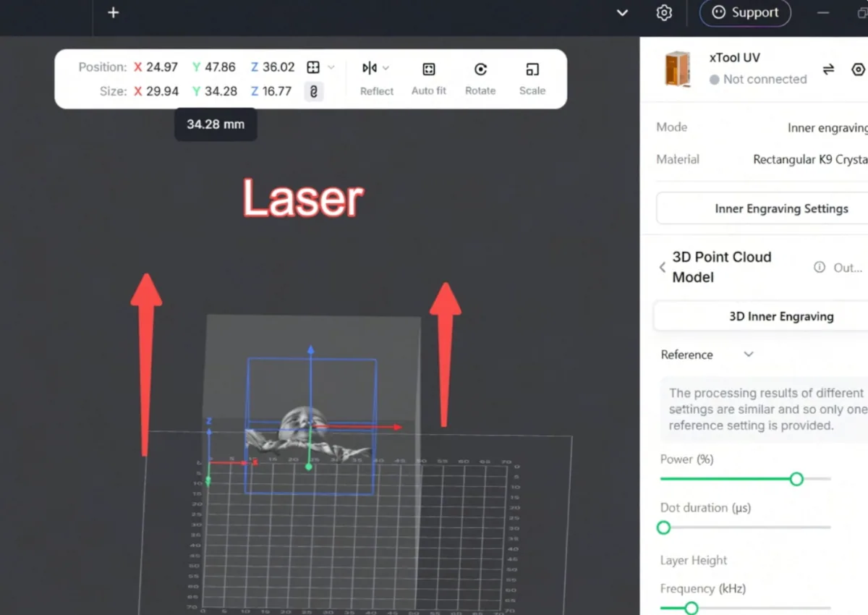Open the alignment anchor grid icon
The height and width of the screenshot is (615, 868).
pyautogui.click(x=313, y=67)
